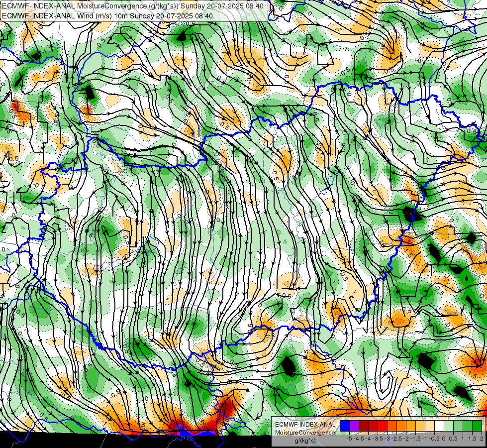Click the pale peach legend swatch (-1 to -0.5)
Screen dimensions: 487x448
tap(430, 426)
